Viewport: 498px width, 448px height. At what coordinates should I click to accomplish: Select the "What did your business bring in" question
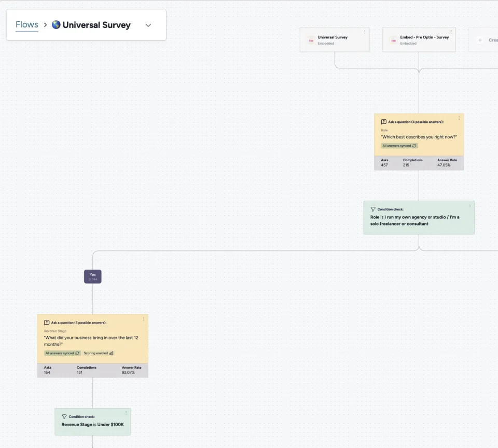pos(91,341)
